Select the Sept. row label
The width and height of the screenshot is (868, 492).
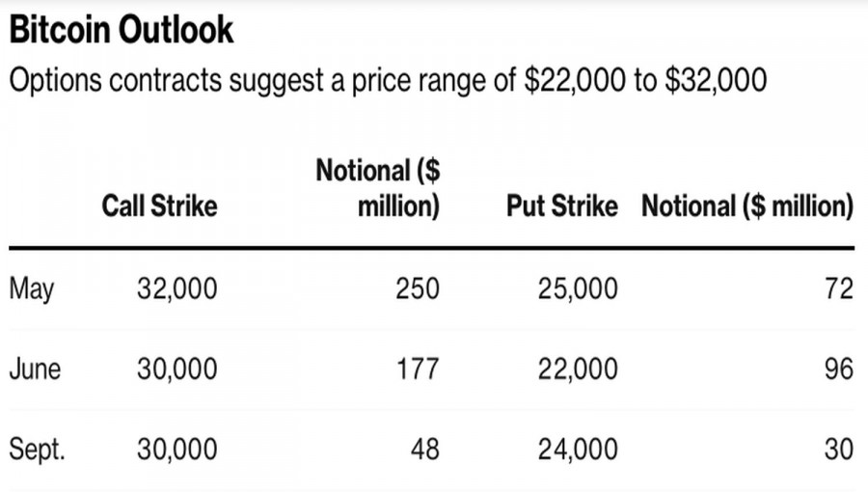(x=37, y=450)
